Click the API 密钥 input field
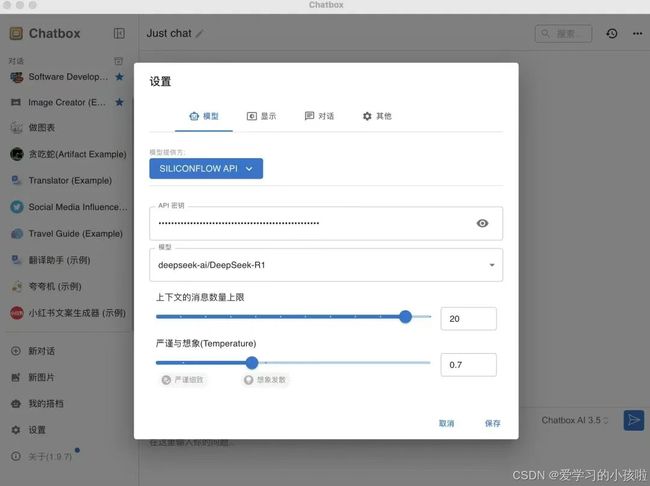 [x=326, y=224]
